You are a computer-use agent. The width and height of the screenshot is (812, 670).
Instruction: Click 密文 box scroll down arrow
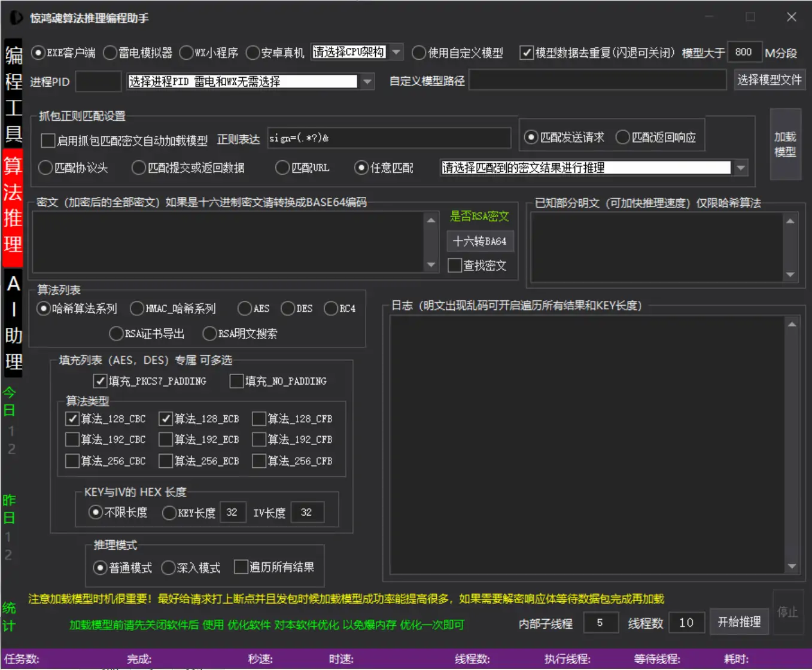point(431,265)
